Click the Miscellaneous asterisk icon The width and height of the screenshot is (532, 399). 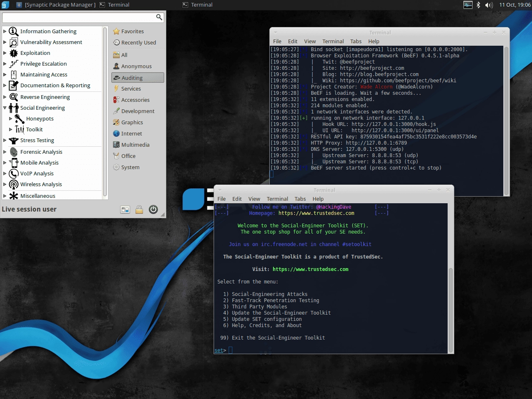click(x=13, y=196)
